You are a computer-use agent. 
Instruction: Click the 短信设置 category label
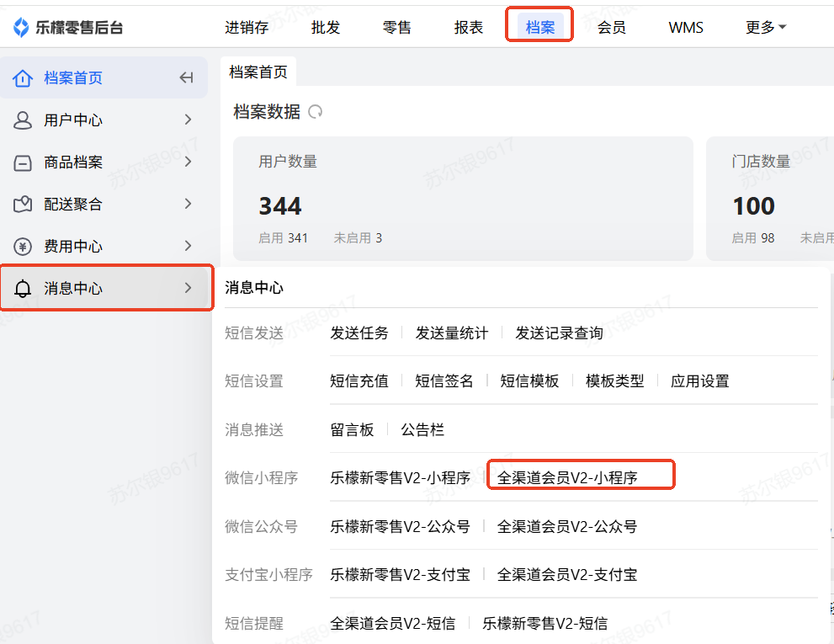click(253, 381)
